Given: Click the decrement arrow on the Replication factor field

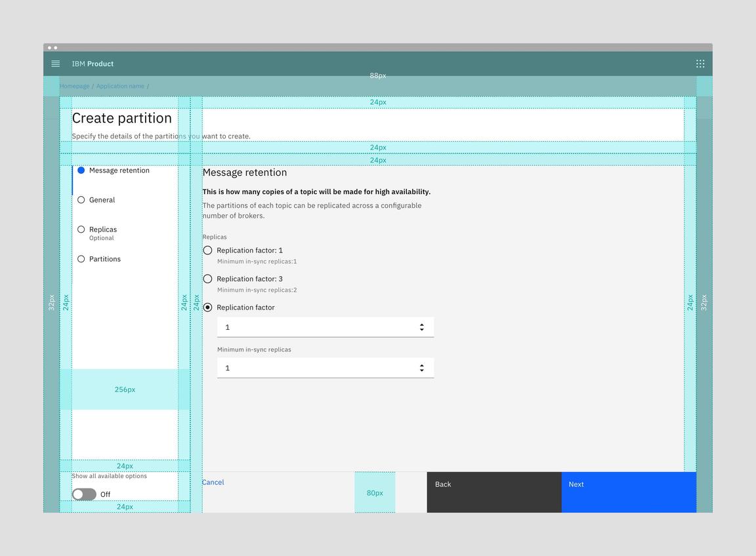Looking at the screenshot, I should tap(421, 329).
